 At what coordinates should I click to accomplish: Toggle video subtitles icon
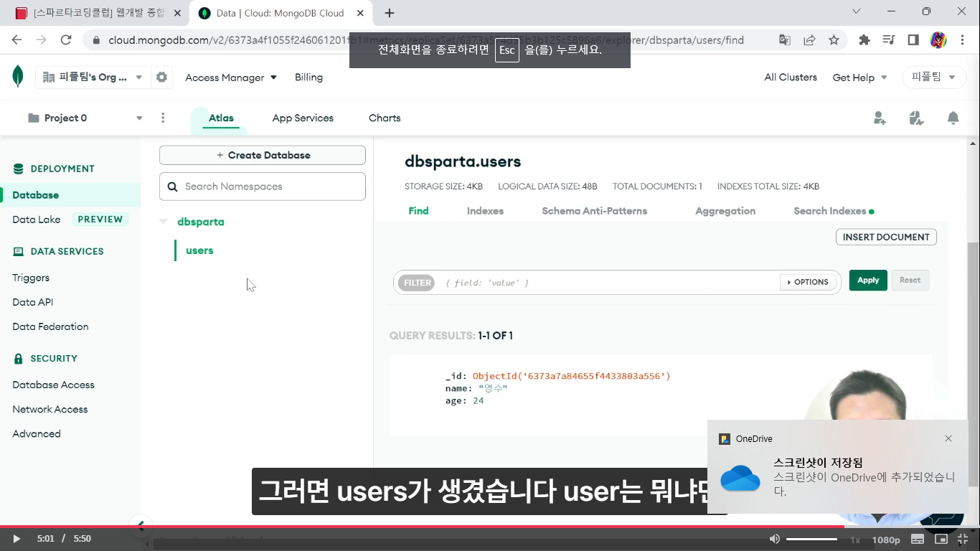pos(918,539)
